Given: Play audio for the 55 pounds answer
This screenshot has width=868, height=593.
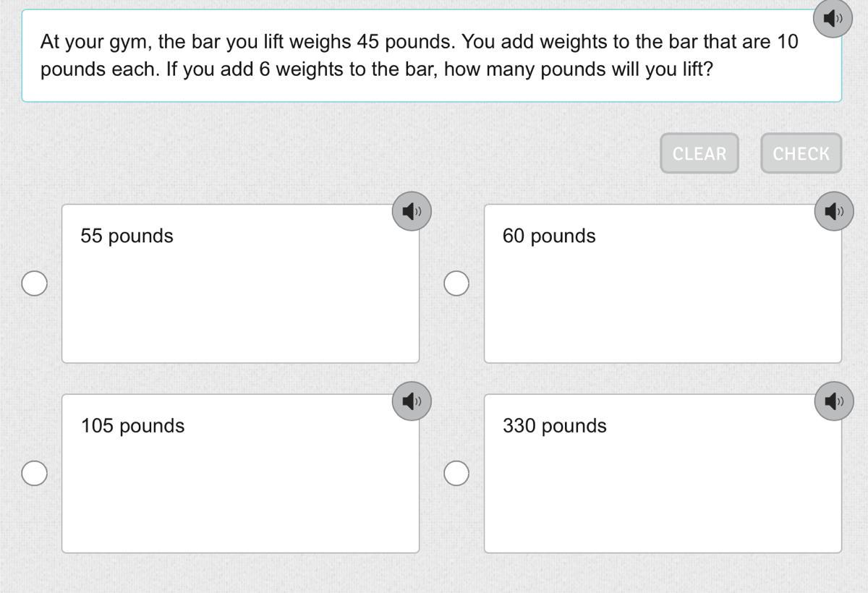Looking at the screenshot, I should (411, 211).
